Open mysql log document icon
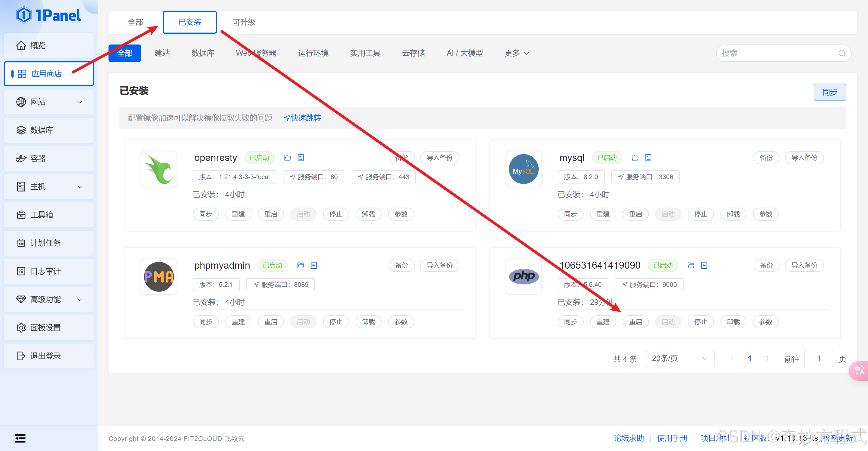The height and width of the screenshot is (451, 868). click(x=648, y=158)
